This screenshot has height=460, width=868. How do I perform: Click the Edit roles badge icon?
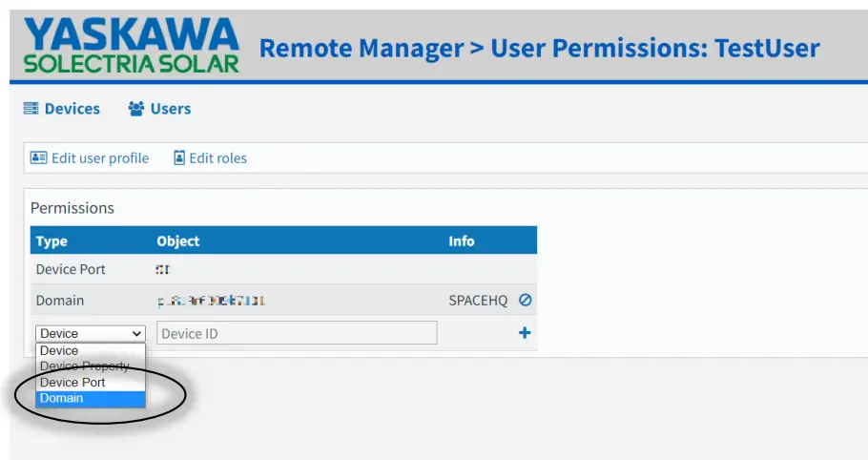[x=179, y=157]
